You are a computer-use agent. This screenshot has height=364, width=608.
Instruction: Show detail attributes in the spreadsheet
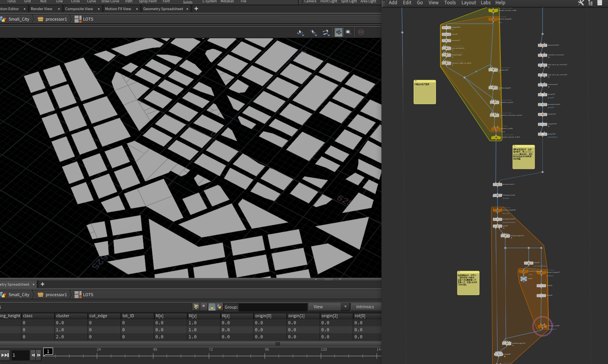(220, 307)
